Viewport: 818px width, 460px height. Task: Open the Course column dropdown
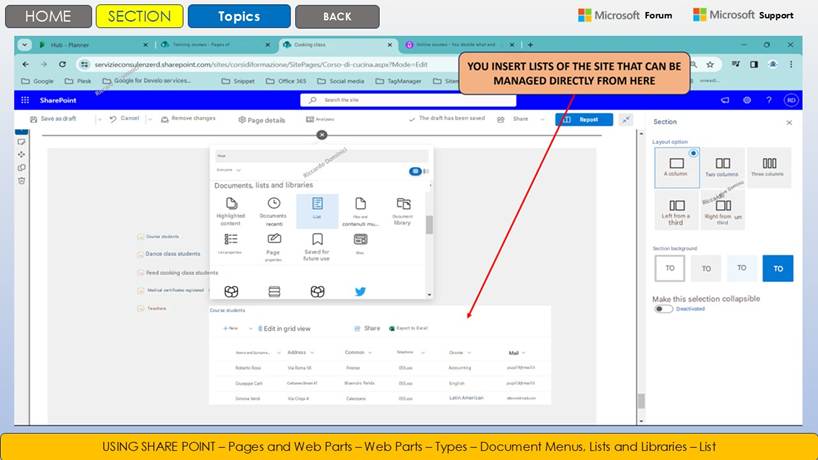pos(469,353)
